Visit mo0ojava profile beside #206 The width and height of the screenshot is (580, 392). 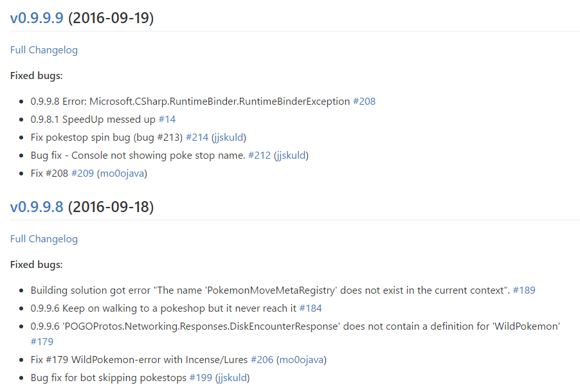pyautogui.click(x=302, y=360)
